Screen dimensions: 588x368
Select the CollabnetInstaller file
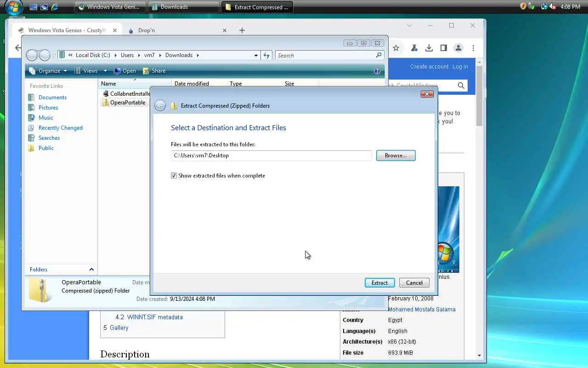coord(126,93)
